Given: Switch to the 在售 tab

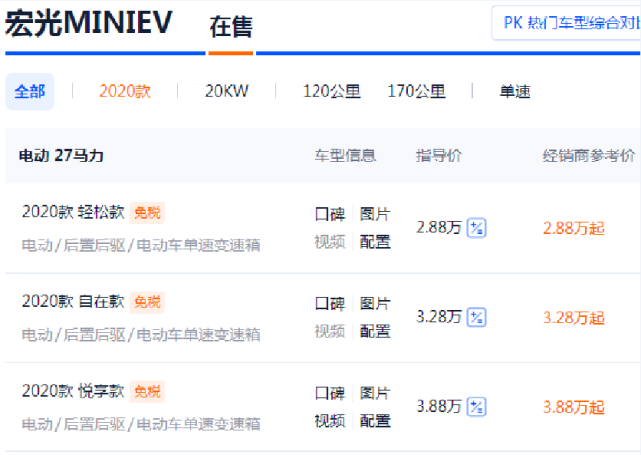Looking at the screenshot, I should tap(231, 27).
